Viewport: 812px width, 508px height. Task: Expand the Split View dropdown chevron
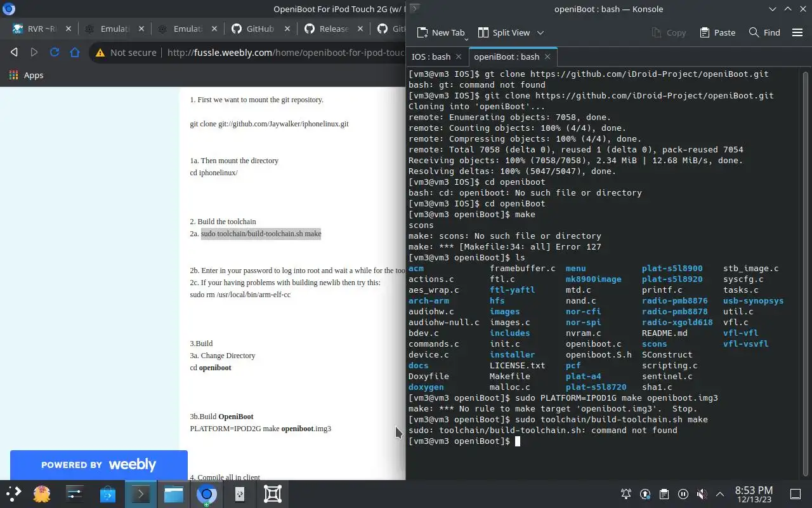click(x=540, y=32)
